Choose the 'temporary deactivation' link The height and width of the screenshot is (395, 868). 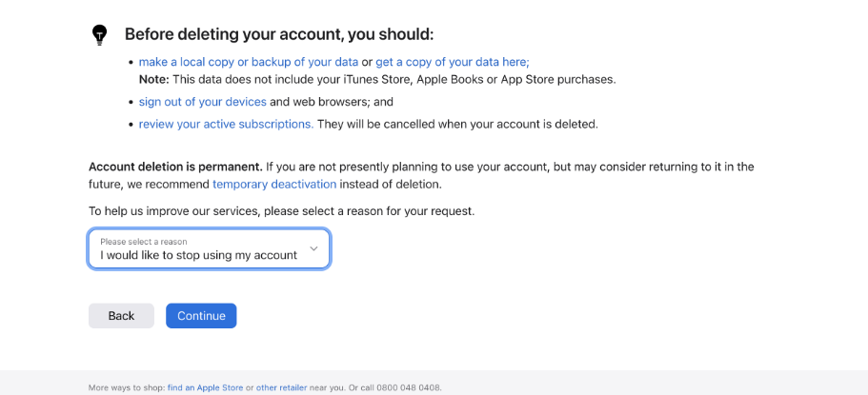click(x=274, y=185)
